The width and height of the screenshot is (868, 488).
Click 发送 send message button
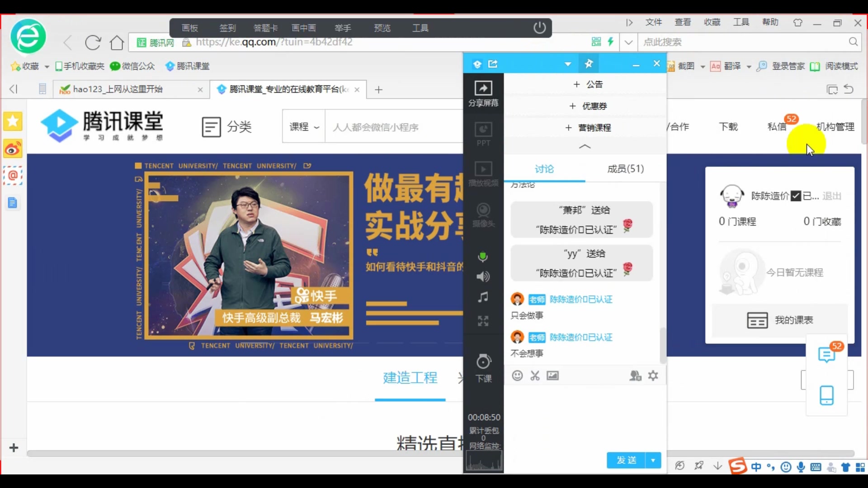click(627, 460)
